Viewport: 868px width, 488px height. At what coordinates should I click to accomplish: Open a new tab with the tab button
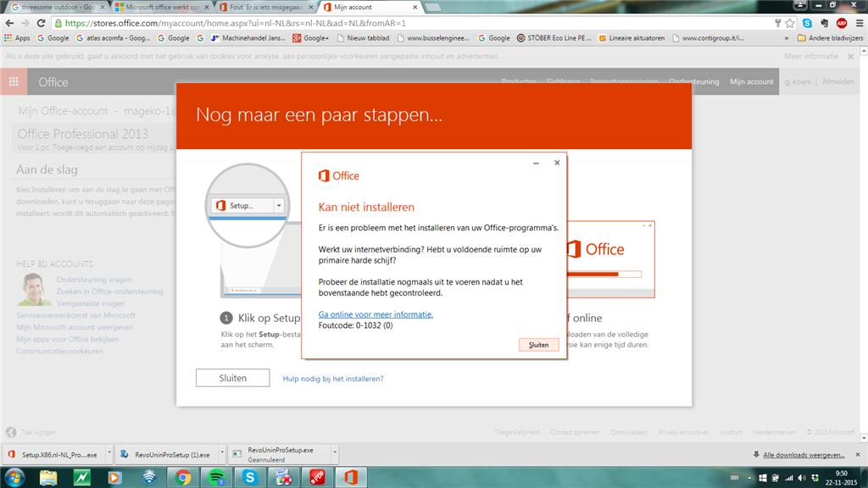point(433,7)
